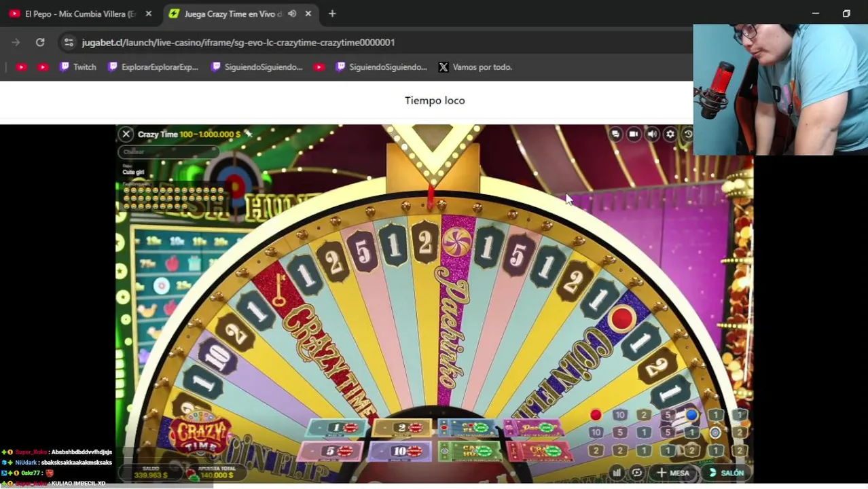Click the site information icon in the address bar
The height and width of the screenshot is (489, 868).
69,42
